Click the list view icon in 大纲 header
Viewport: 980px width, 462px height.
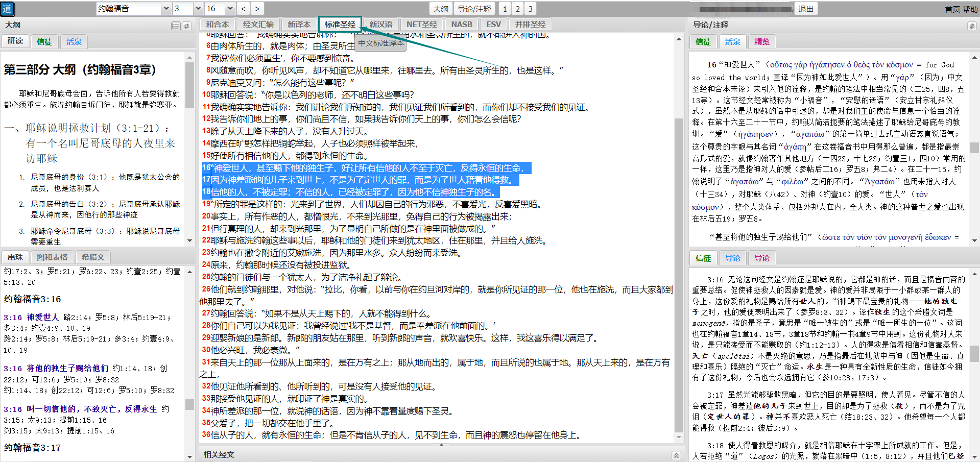[x=176, y=26]
